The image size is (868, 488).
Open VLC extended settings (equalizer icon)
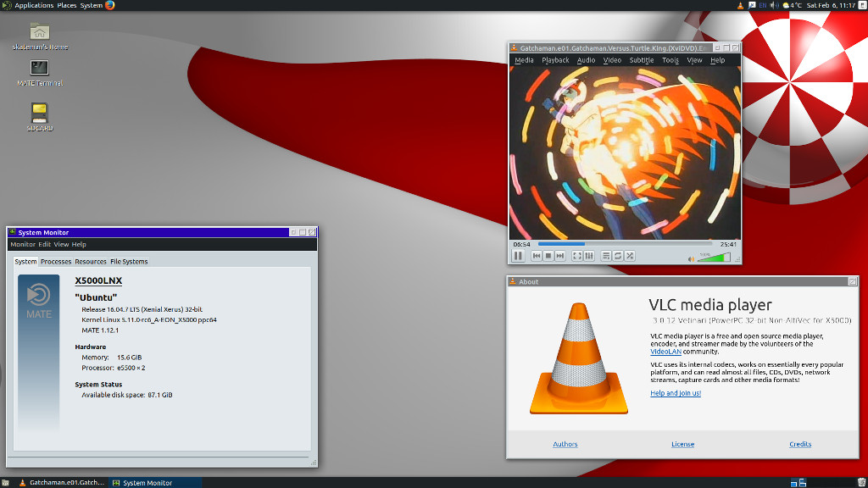[x=589, y=256]
